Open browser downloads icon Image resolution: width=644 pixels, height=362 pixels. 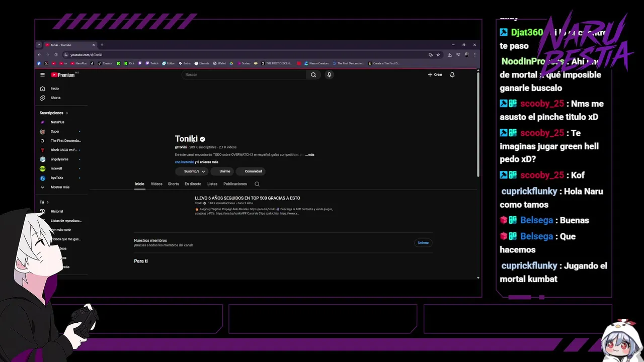coord(450,55)
